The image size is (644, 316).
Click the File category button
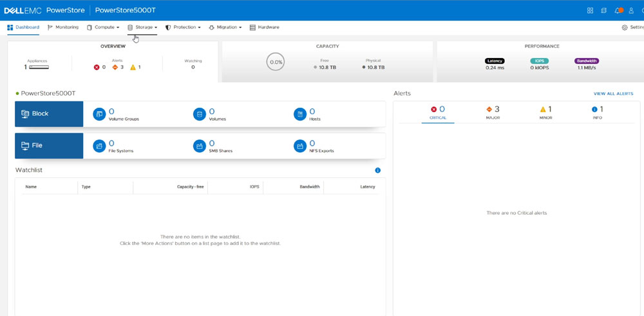(49, 146)
